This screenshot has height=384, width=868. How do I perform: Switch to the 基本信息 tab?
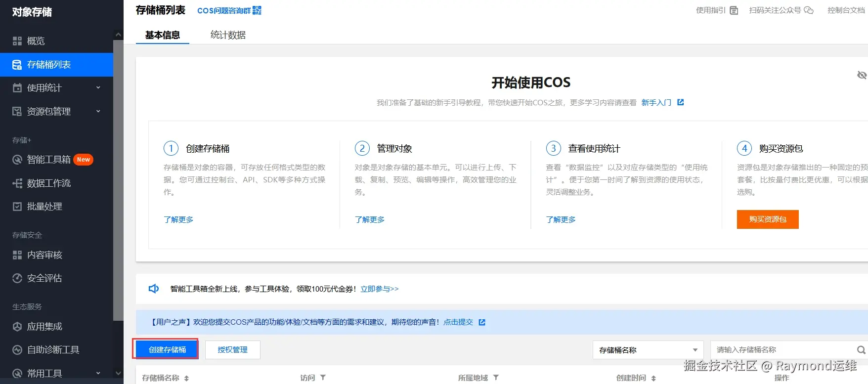163,35
